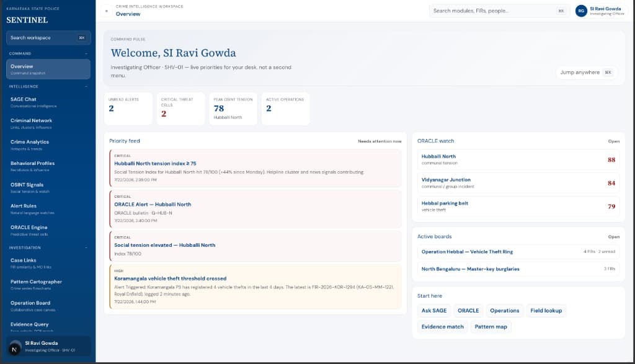This screenshot has height=364, width=635.
Task: Click the score 84 for Vidyanagar Junction
Action: 611,183
